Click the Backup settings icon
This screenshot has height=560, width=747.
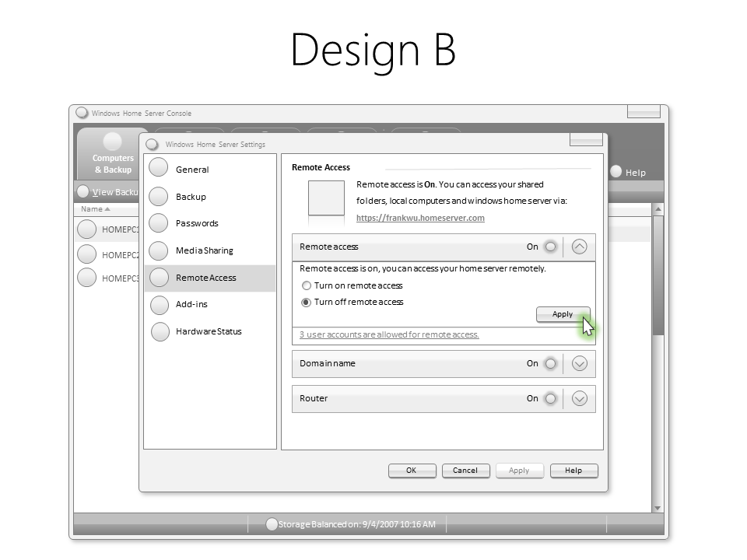158,196
